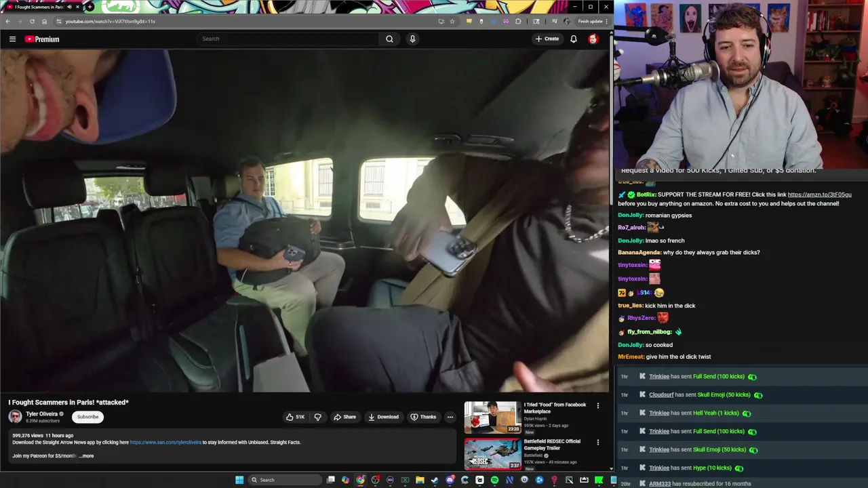Click the '599,376 views 11 hours ago' text
This screenshot has height=488, width=868.
click(x=43, y=435)
